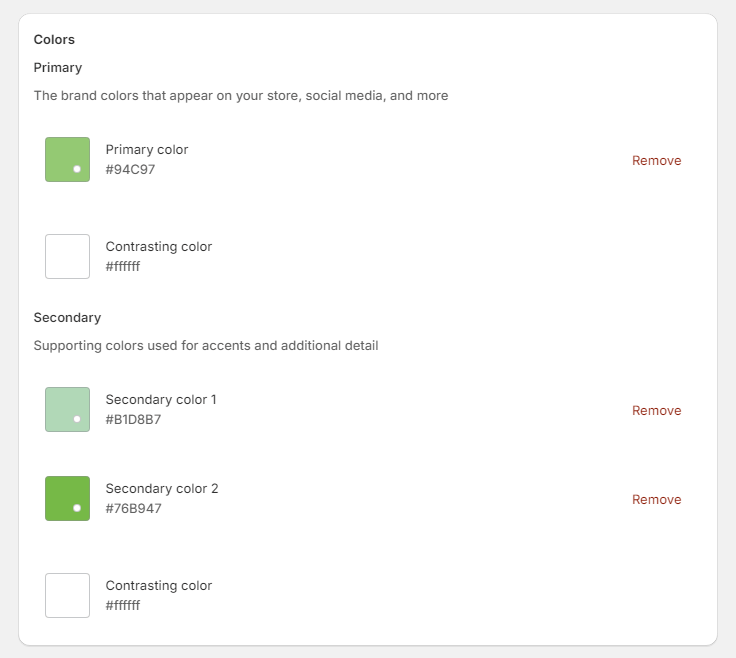The image size is (736, 658).
Task: Select the Secondary color 2 swatch
Action: [x=67, y=499]
